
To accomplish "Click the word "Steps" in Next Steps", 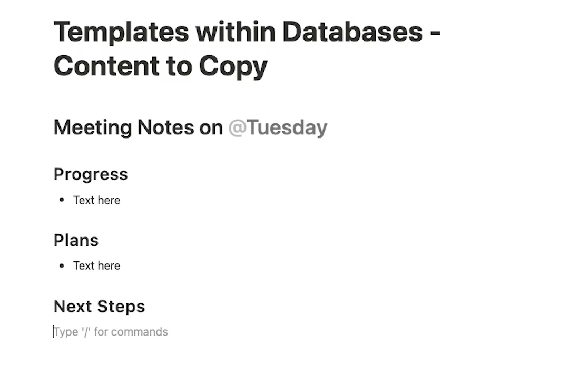I will pos(121,307).
